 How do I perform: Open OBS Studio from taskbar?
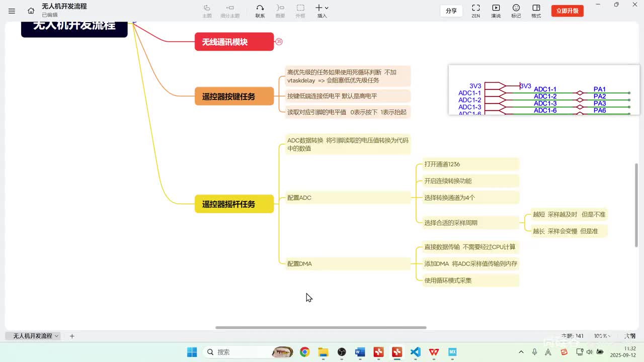(342, 352)
